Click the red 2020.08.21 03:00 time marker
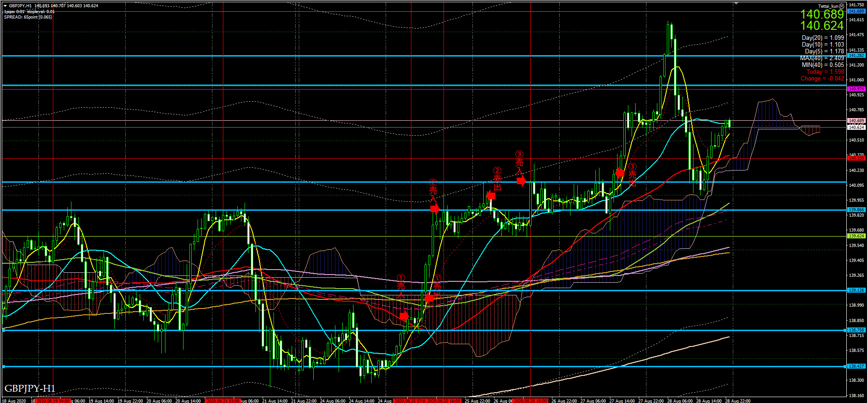This screenshot has width=868, height=403. [222, 401]
